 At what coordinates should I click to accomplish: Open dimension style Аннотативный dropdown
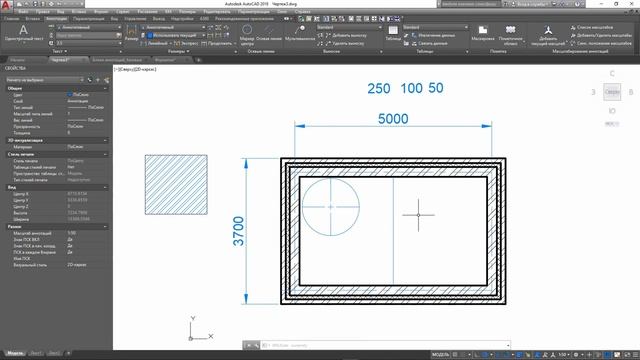(x=173, y=27)
